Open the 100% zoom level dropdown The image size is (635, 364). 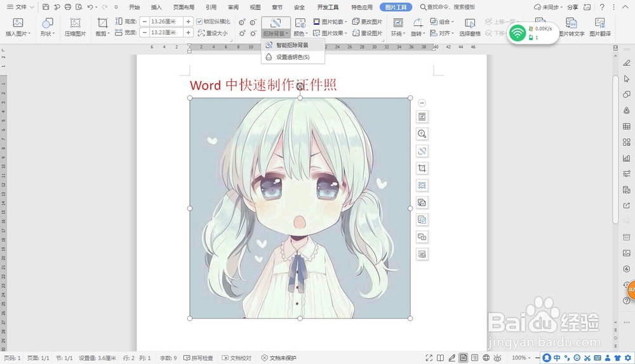(x=521, y=358)
